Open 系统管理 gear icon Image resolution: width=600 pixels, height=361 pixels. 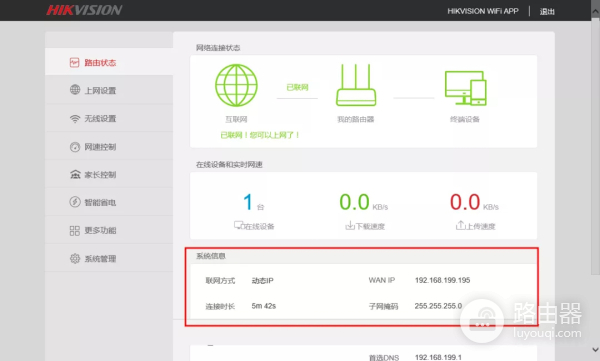point(75,258)
